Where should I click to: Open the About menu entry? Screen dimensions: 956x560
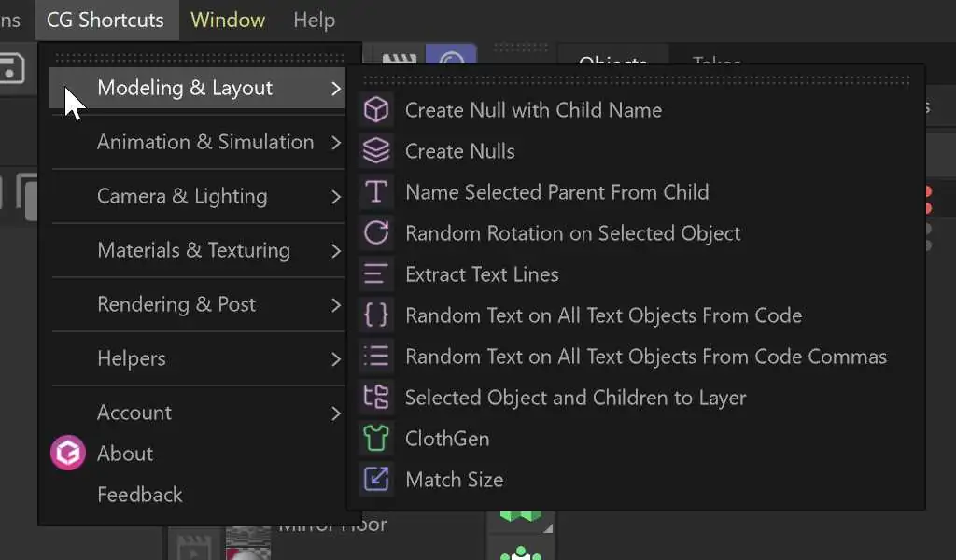coord(197,454)
